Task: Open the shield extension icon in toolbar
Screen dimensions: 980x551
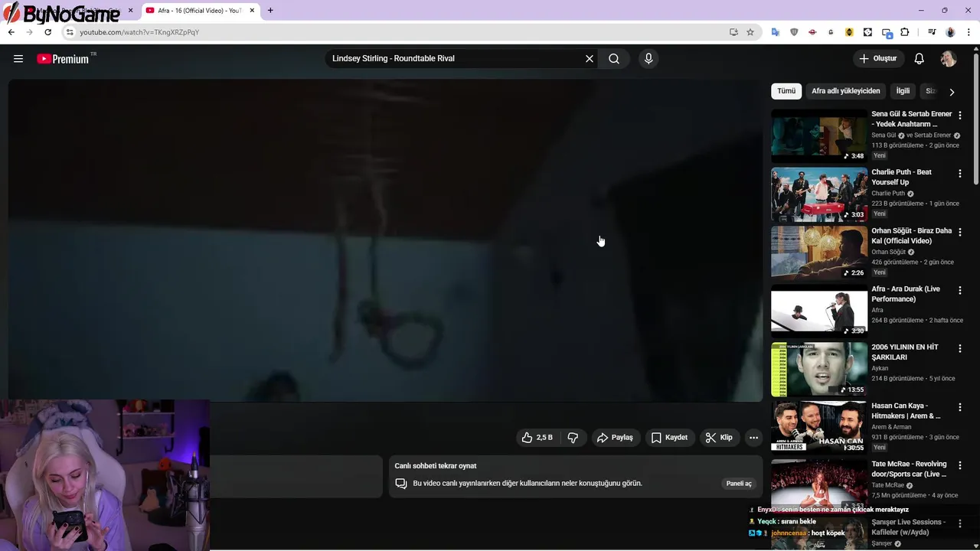Action: point(794,32)
